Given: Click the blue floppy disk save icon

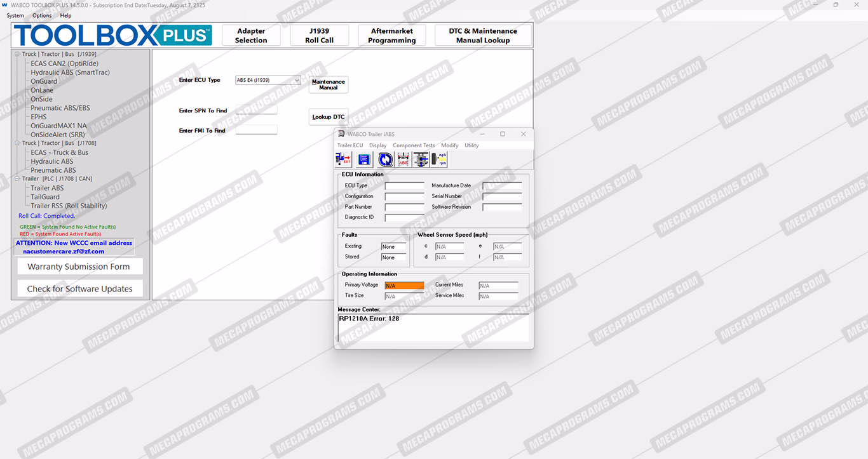Looking at the screenshot, I should coord(365,159).
